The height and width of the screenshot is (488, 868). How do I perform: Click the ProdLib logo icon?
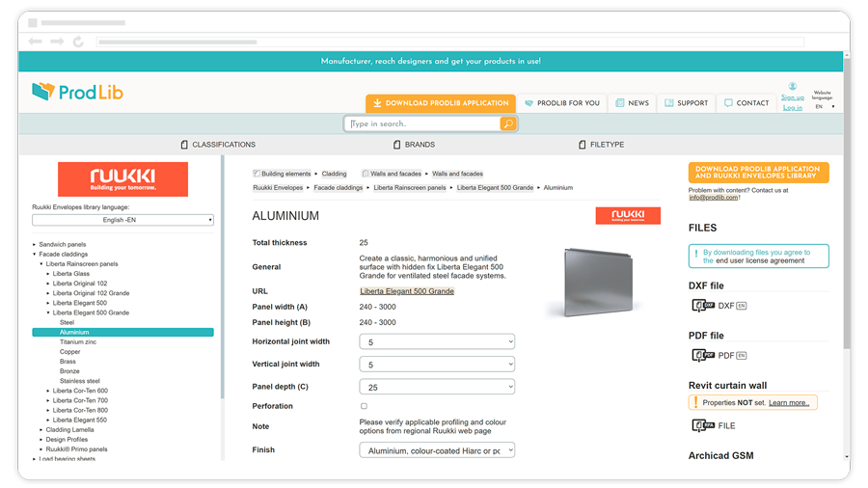[x=43, y=92]
